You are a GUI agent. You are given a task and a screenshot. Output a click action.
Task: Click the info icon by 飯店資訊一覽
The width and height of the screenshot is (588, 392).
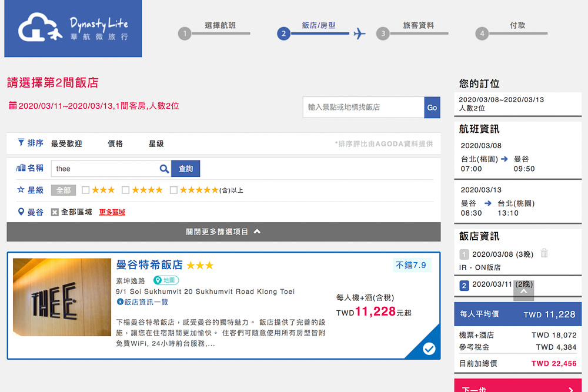(x=120, y=301)
